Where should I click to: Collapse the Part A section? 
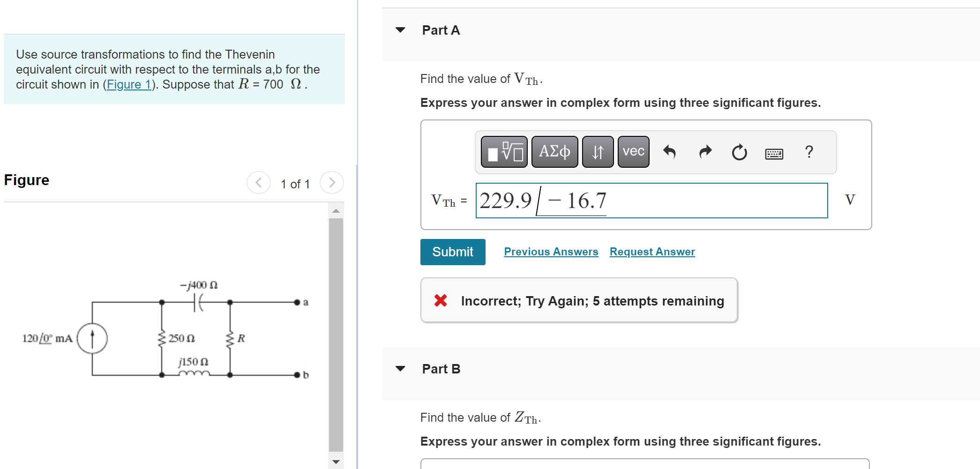click(400, 30)
